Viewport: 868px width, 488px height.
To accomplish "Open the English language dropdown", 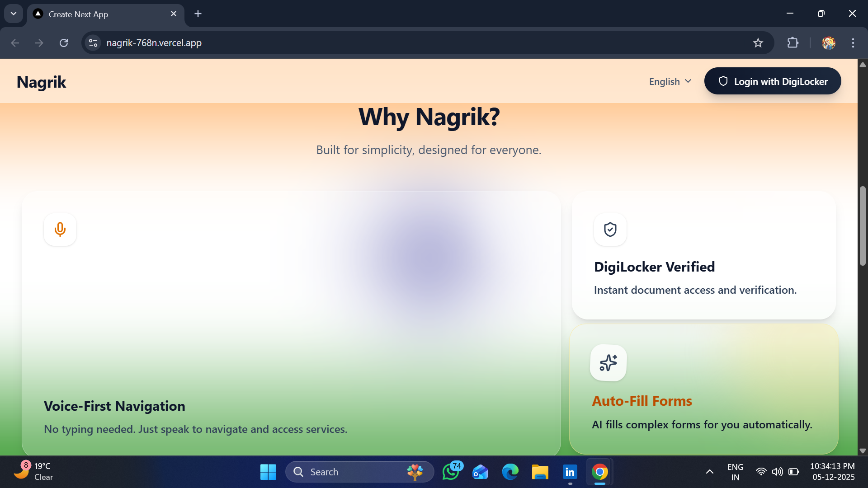I will pyautogui.click(x=670, y=82).
